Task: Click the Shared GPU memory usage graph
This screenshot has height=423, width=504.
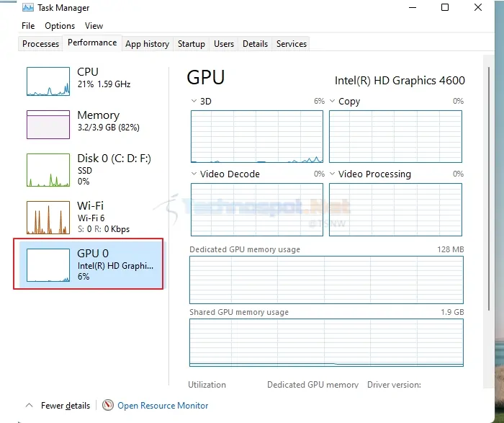Action: pos(326,342)
